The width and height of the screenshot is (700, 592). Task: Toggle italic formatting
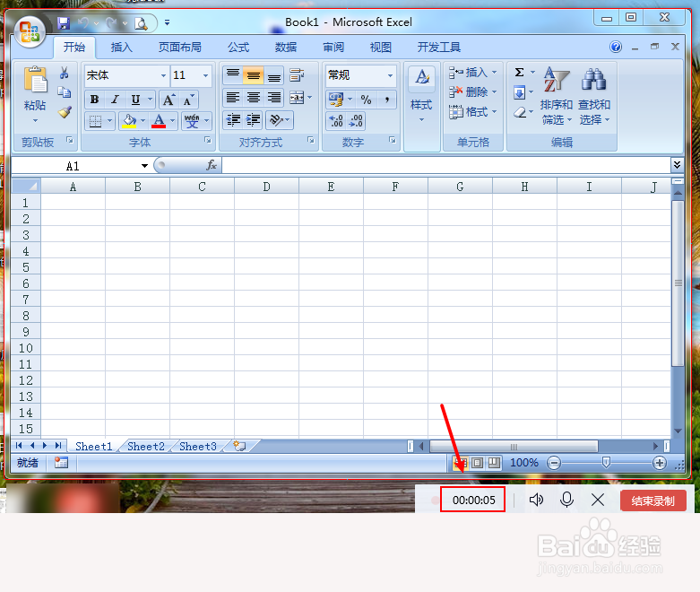click(115, 100)
